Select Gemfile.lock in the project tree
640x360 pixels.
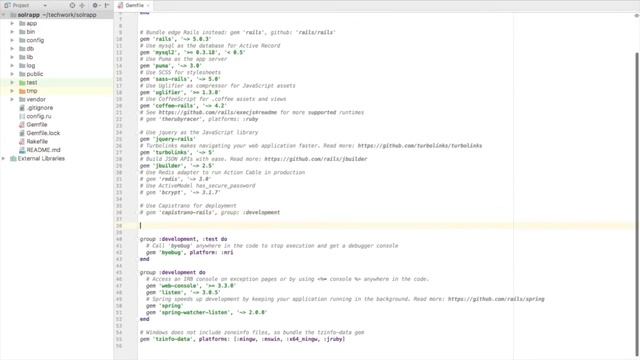tap(43, 133)
